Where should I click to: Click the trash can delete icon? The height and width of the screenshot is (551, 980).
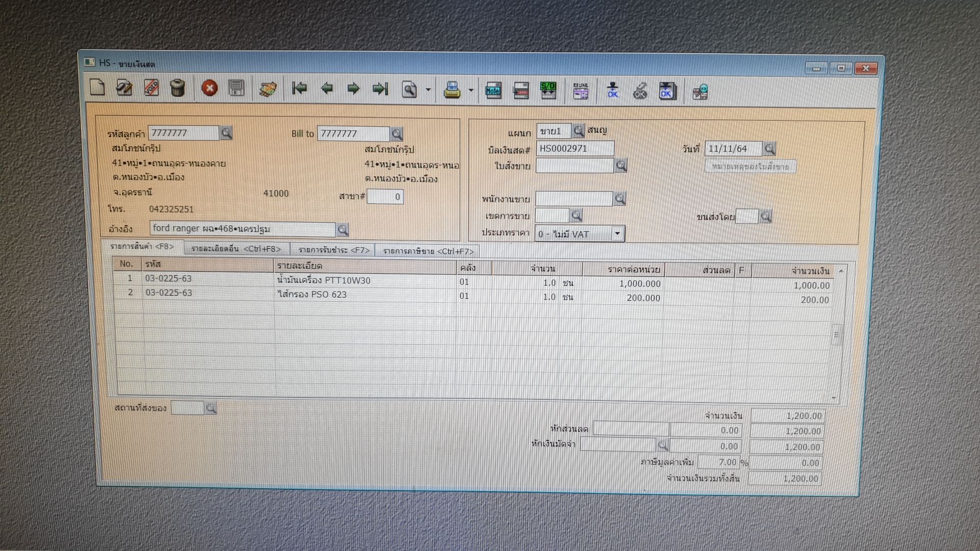click(177, 88)
